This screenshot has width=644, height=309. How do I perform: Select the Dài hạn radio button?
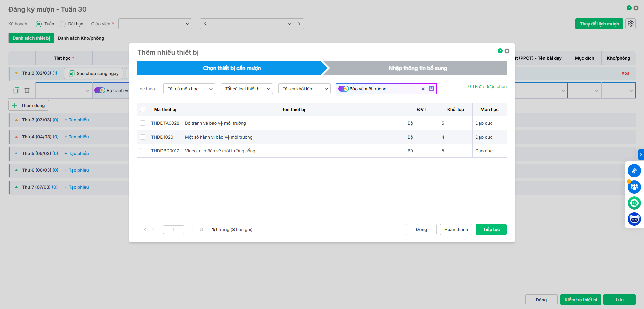[x=63, y=24]
